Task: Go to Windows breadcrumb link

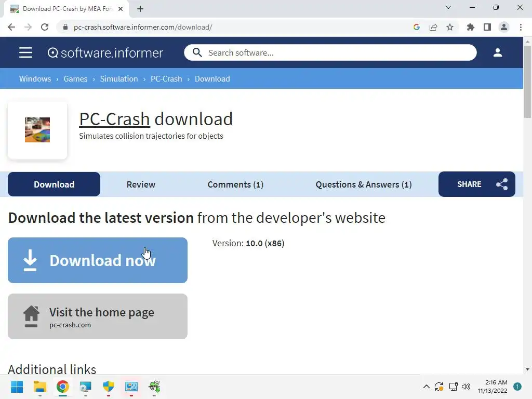Action: tap(35, 79)
